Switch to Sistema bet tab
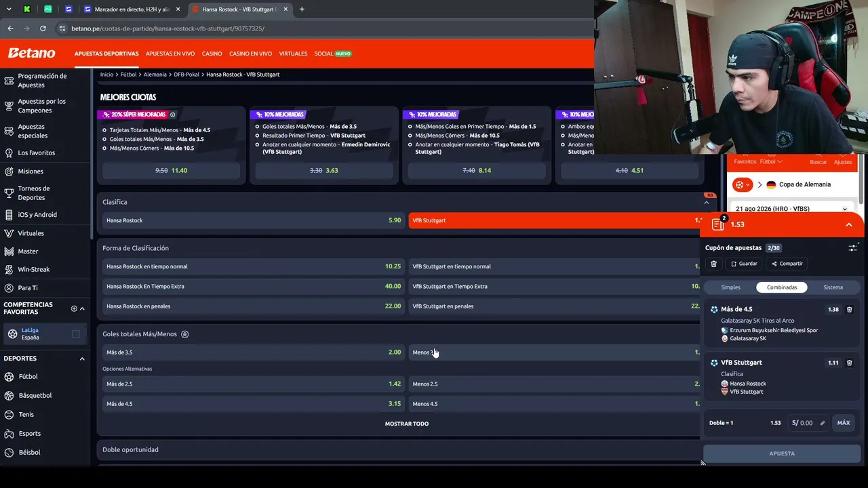Viewport: 868px width, 488px height. pyautogui.click(x=833, y=287)
